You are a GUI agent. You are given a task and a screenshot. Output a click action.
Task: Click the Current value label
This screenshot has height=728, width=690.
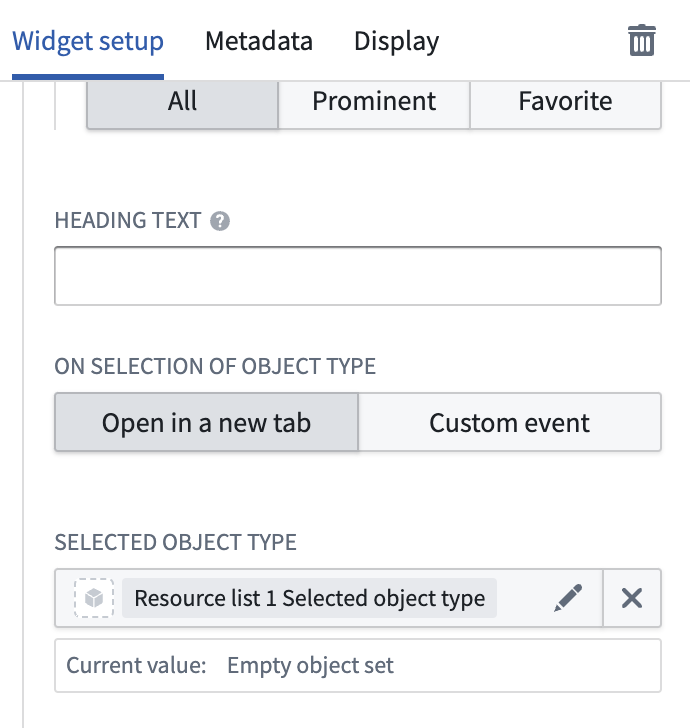pyautogui.click(x=136, y=665)
